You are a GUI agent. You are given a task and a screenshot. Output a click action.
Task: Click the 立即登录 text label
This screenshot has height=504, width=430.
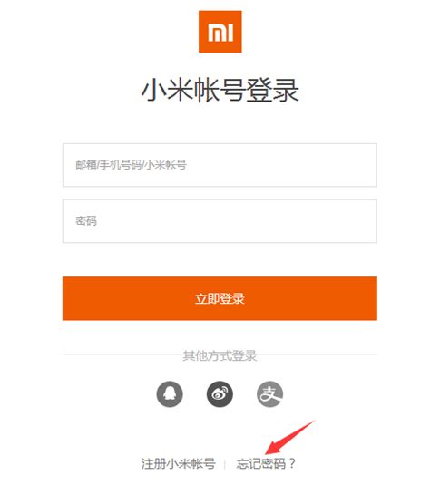point(220,298)
